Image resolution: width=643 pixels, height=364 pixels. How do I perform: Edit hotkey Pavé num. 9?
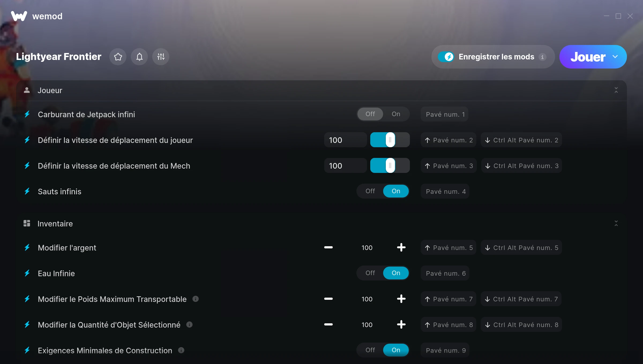445,350
